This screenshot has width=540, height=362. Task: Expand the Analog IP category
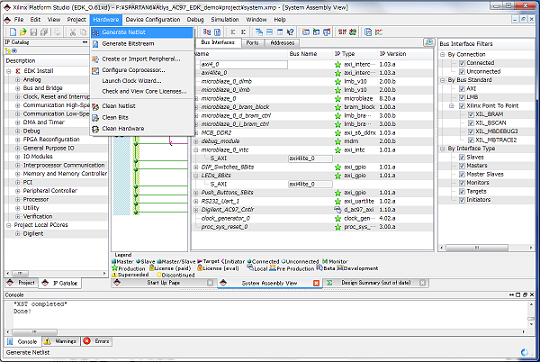pos(18,80)
